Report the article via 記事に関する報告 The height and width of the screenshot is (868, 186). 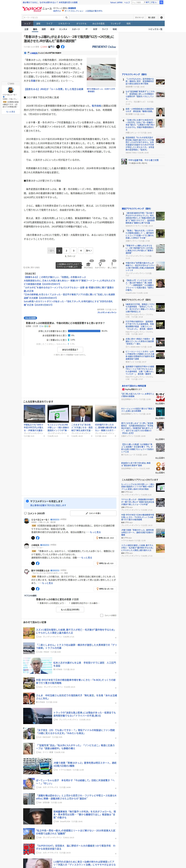31,267
